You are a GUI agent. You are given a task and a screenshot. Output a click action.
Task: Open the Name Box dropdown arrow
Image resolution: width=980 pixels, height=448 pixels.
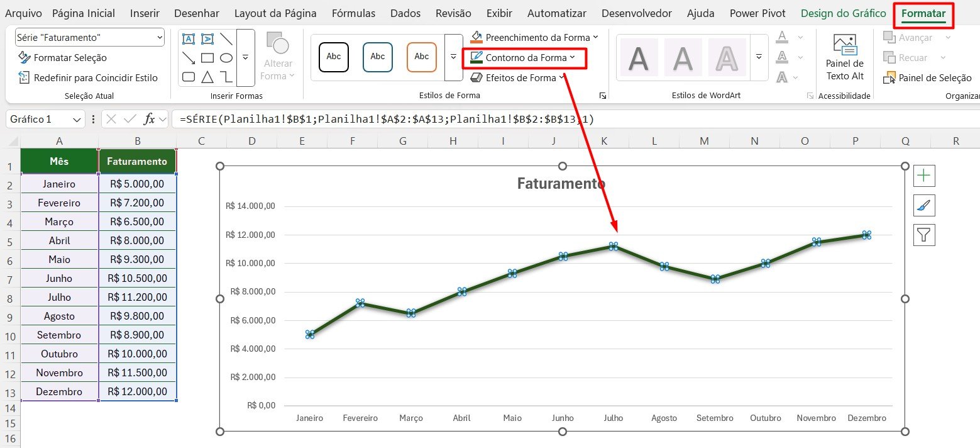coord(77,120)
